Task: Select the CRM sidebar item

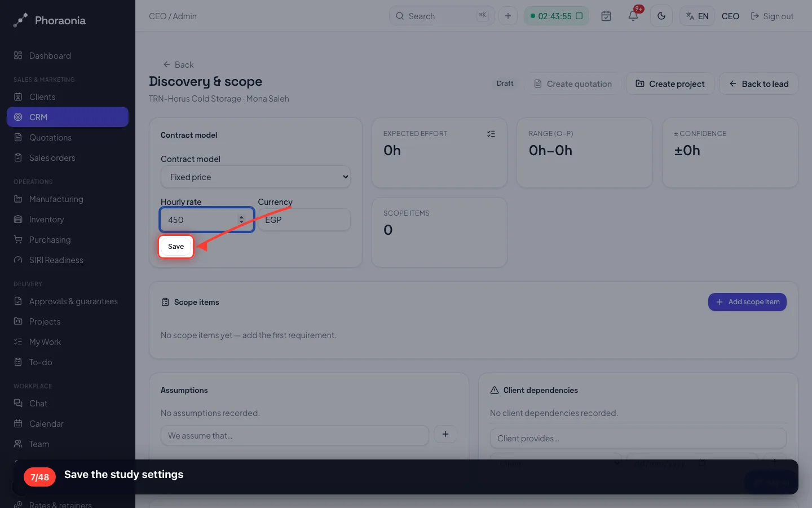Action: pyautogui.click(x=68, y=117)
